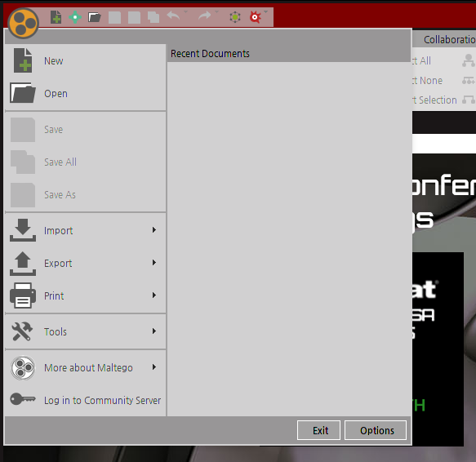This screenshot has height=462, width=476.
Task: Click the undo arrow in toolbar
Action: point(173,16)
